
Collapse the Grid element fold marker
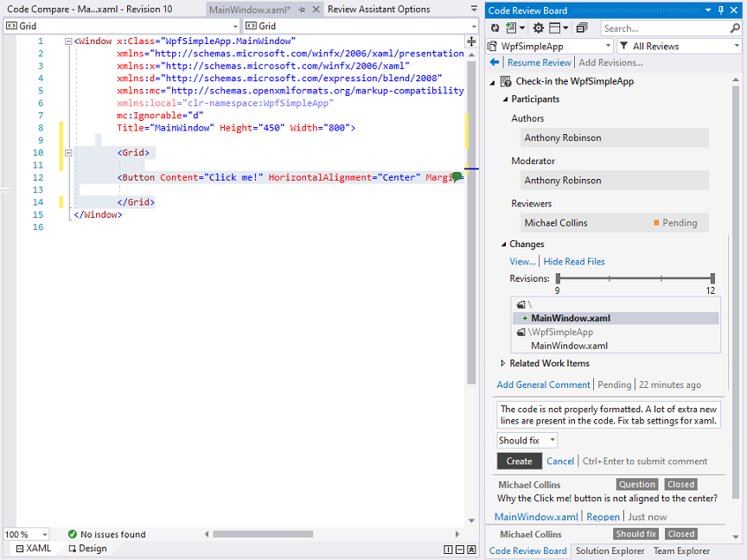(68, 153)
